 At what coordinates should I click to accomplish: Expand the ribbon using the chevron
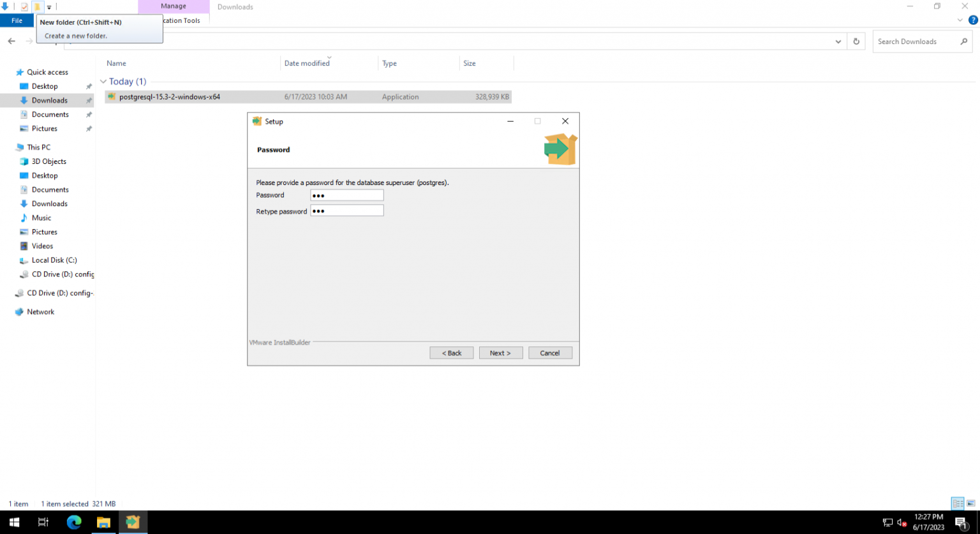pyautogui.click(x=960, y=20)
